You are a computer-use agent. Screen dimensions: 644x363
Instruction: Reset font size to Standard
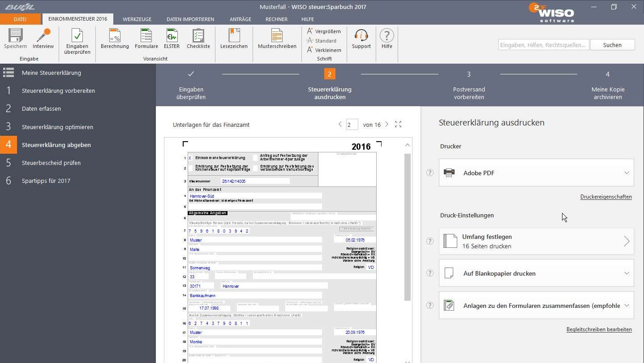pyautogui.click(x=322, y=41)
